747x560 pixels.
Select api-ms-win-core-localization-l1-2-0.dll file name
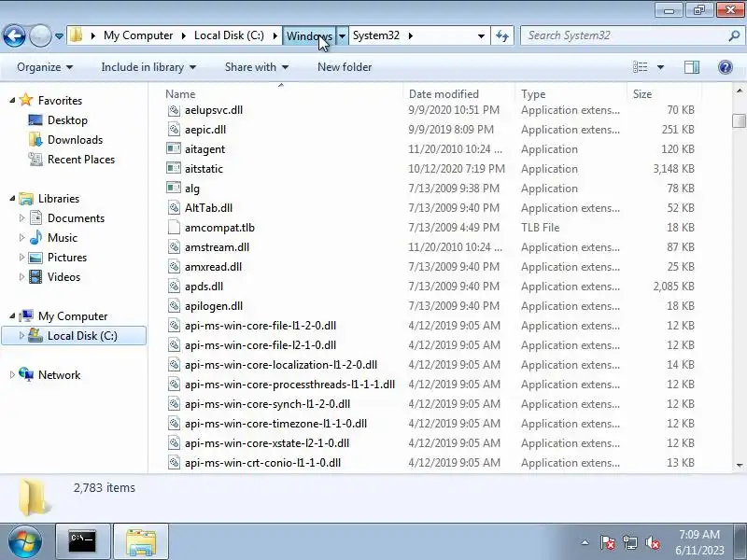pyautogui.click(x=281, y=365)
